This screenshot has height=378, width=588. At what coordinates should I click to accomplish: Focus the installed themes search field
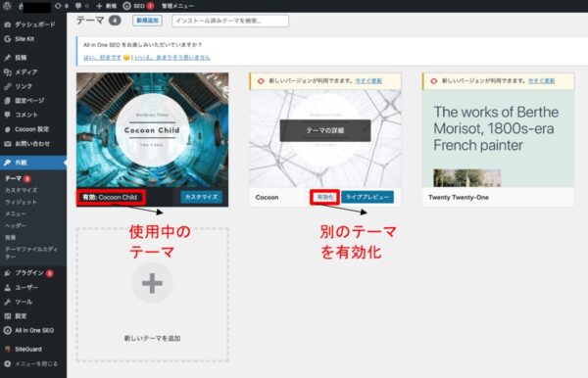(230, 21)
